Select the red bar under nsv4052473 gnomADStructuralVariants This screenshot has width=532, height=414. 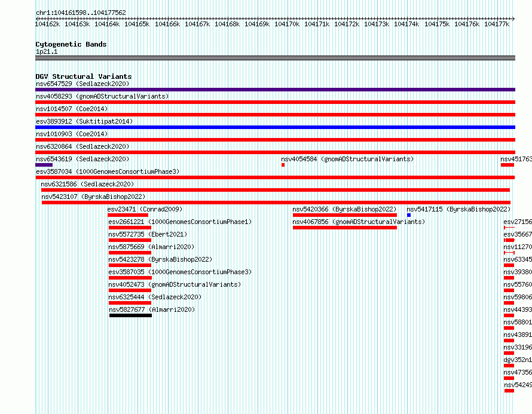pos(130,290)
